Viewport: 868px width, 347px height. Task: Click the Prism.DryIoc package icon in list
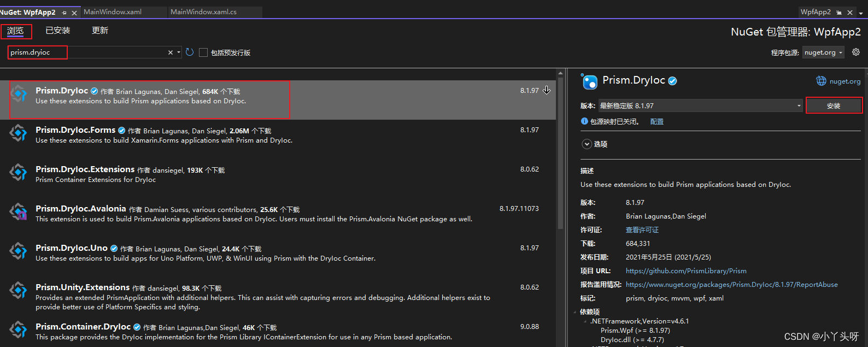click(19, 93)
